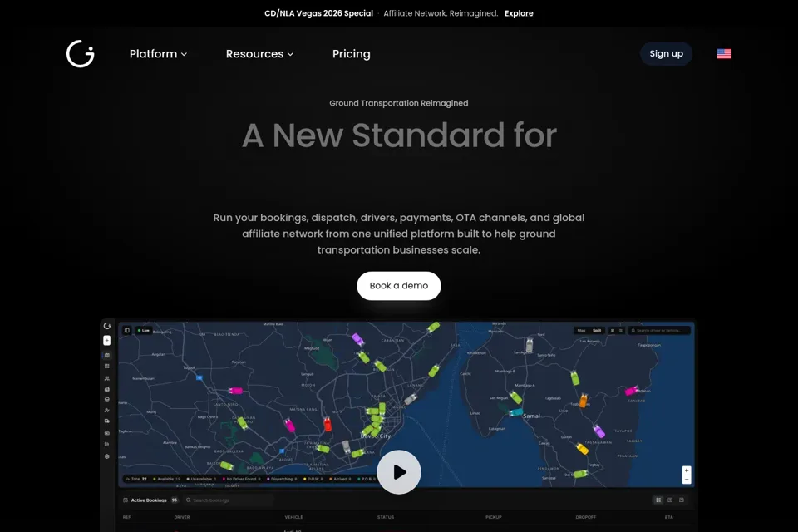Viewport: 798px width, 532px height.
Task: Switch to the Map view tab
Action: (581, 330)
